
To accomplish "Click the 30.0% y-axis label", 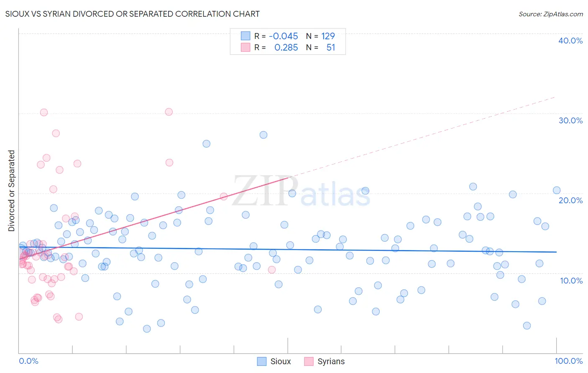I will pos(570,120).
